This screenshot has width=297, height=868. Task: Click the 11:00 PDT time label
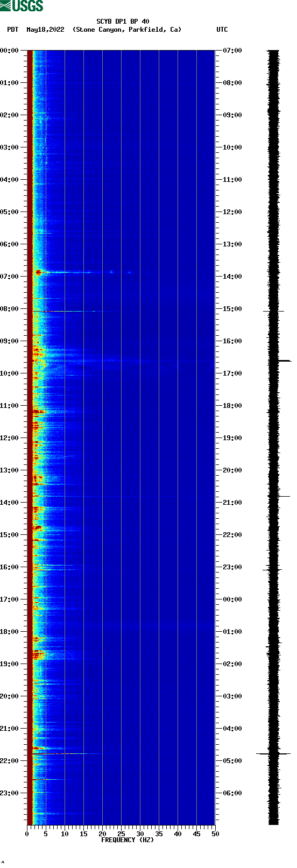10,406
